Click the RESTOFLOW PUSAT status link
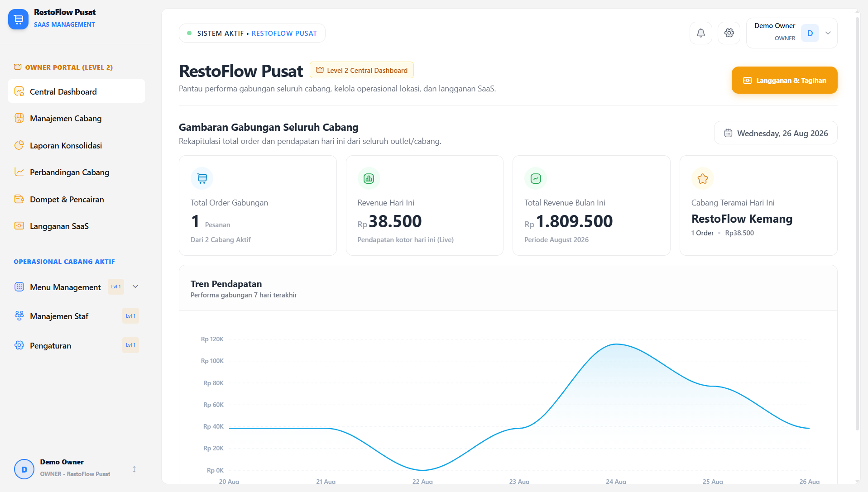868x492 pixels. [284, 33]
